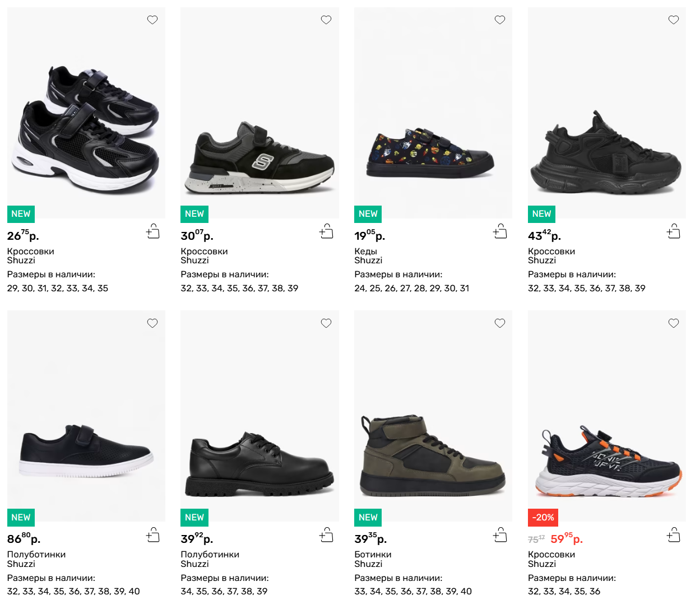Image resolution: width=700 pixels, height=600 pixels.
Task: Add the 39.35 р. Ботинки to cart
Action: pos(500,535)
